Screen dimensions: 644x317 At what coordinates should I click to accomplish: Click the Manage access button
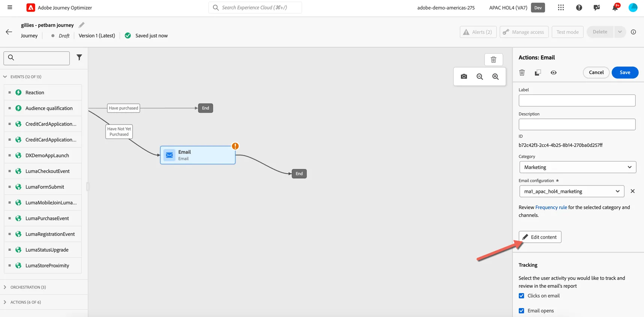pyautogui.click(x=524, y=32)
